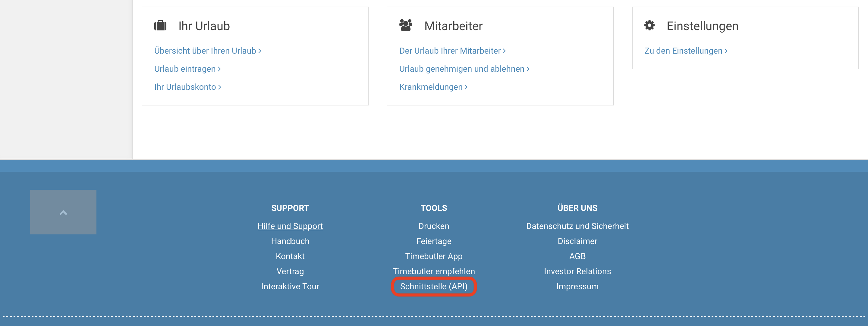
Task: Go to Zu den Einstellungen link
Action: point(686,51)
